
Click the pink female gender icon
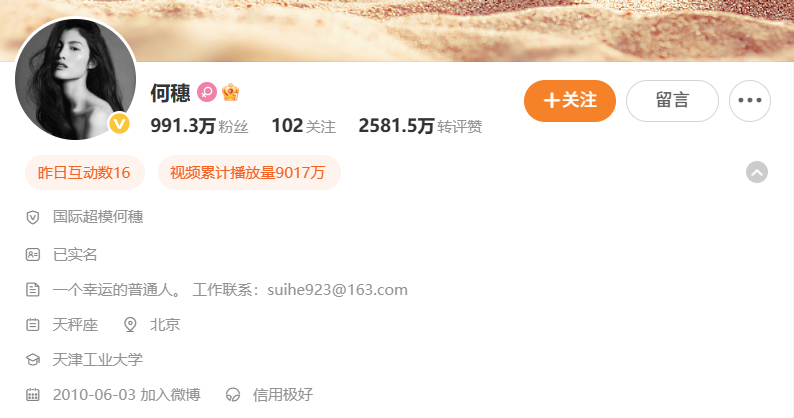(207, 92)
